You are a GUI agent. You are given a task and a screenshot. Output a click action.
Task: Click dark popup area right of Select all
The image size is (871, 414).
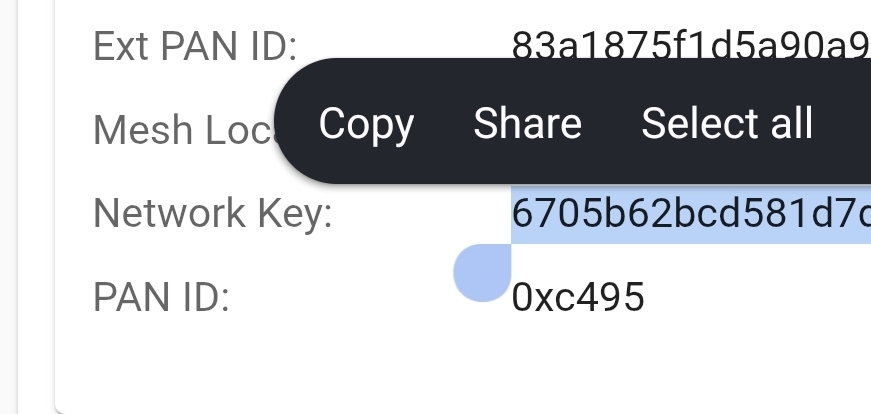point(844,121)
